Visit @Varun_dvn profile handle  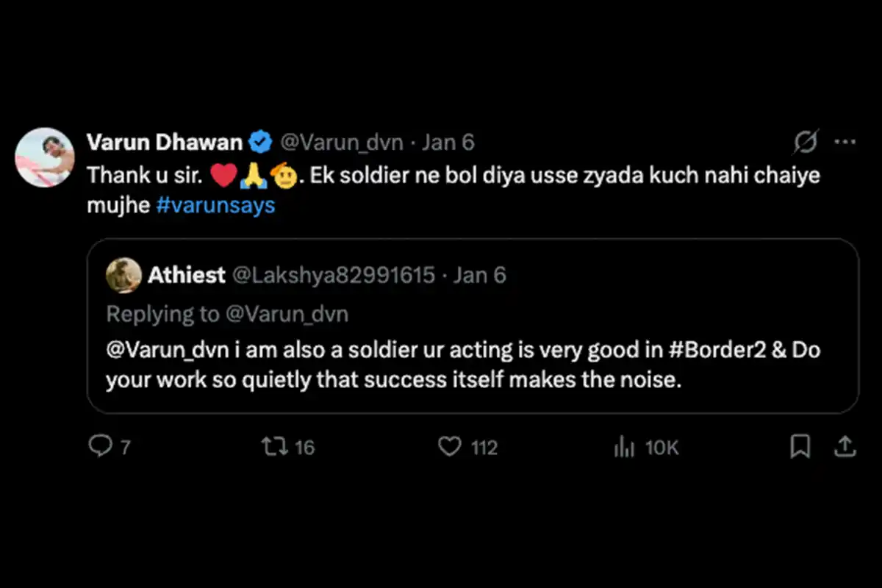[342, 142]
